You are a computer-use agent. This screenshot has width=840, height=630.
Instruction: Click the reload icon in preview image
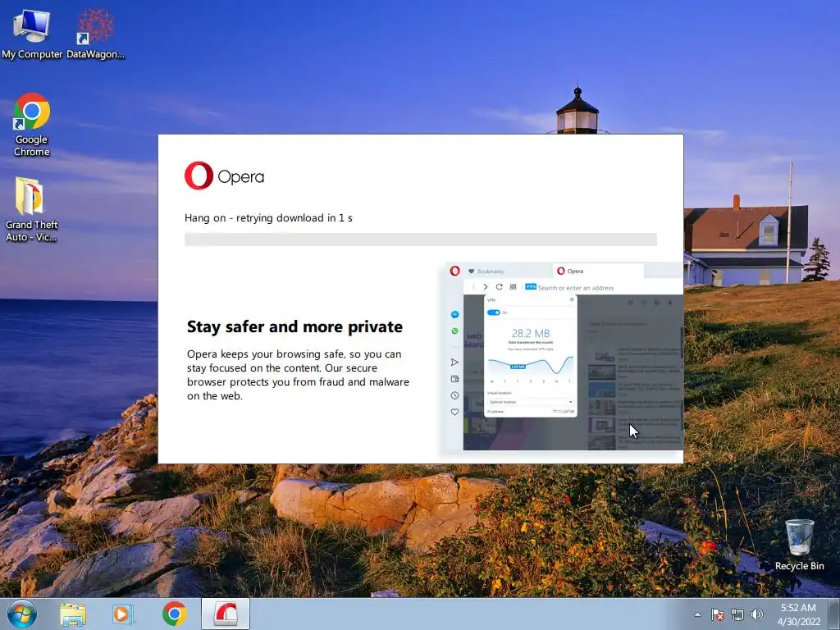click(x=500, y=286)
